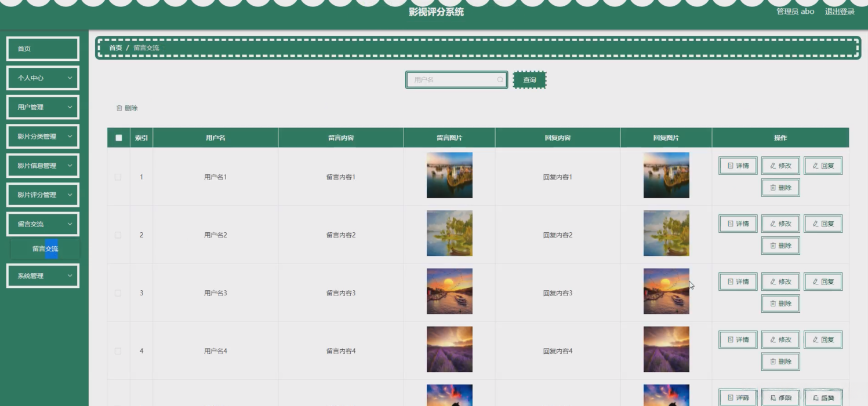Open 详情 for row 用户名1

click(x=738, y=166)
